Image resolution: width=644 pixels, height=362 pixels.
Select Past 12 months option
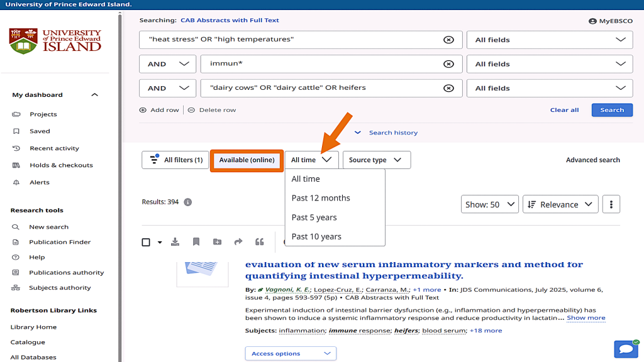[321, 198]
